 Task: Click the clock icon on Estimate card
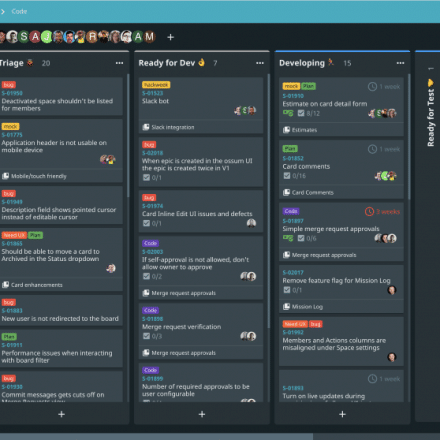(x=372, y=87)
